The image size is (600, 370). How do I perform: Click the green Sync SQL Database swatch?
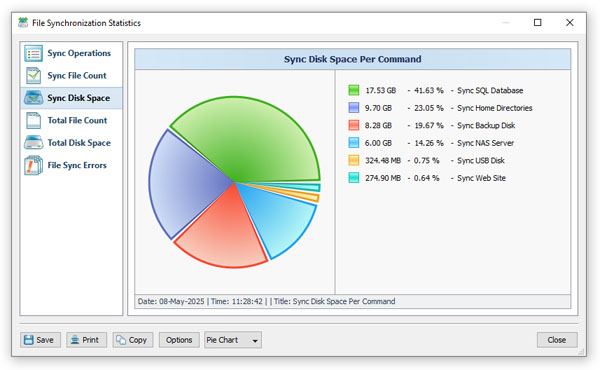[x=354, y=90]
